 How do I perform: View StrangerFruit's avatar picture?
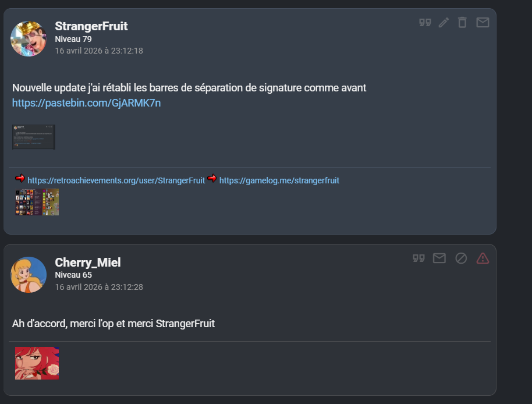tap(29, 38)
